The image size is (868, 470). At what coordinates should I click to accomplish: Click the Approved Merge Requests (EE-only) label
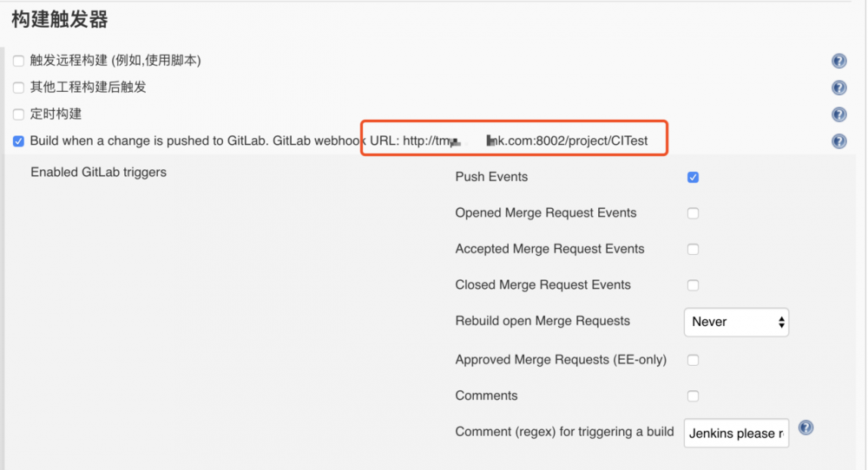click(561, 359)
